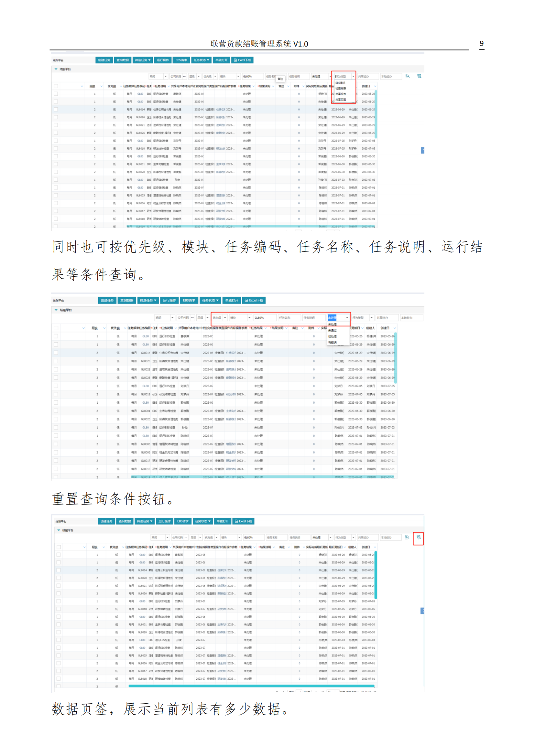
Task: Click horizontal scrollbar under bottom screenshot table
Action: pos(251,686)
